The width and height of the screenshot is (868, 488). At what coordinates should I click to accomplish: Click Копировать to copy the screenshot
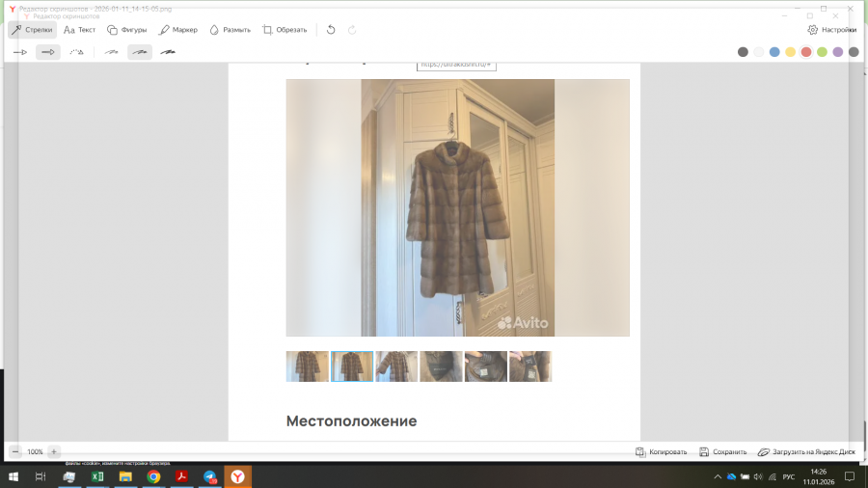click(662, 451)
